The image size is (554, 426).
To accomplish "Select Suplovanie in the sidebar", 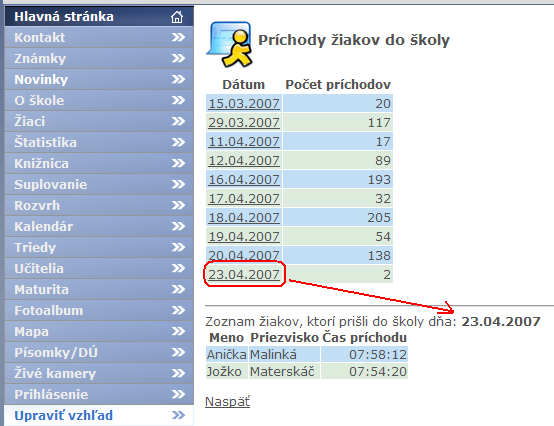I will [x=99, y=184].
